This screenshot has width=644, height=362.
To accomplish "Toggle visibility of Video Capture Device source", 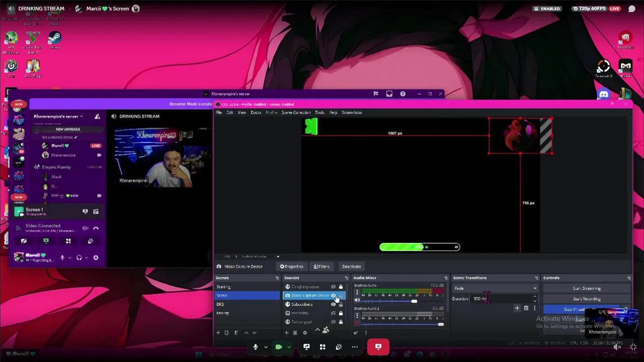I will pos(333,296).
